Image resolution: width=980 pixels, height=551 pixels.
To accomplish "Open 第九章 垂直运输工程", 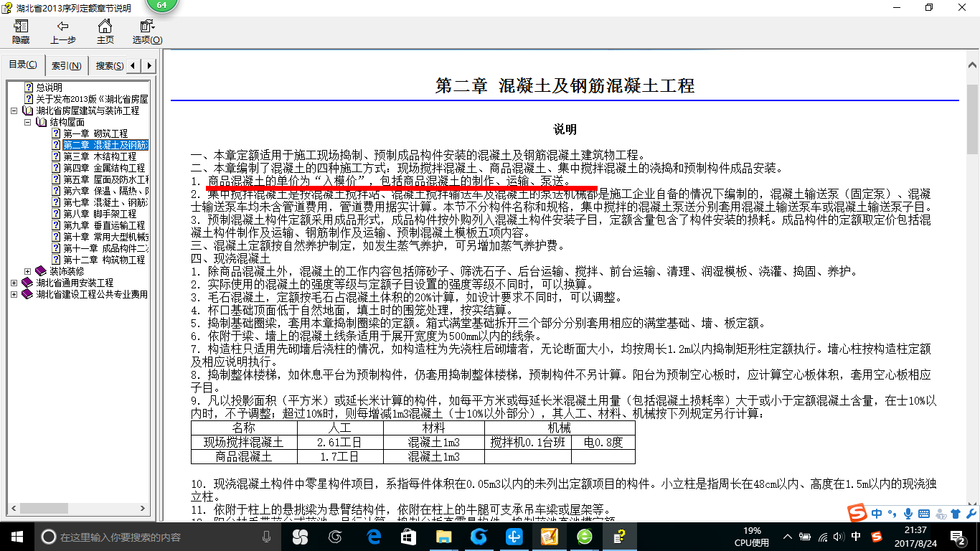I will 104,225.
